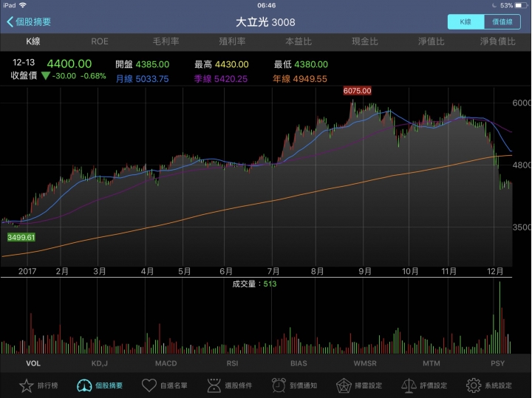The image size is (532, 398).
Task: Switch chart to K線 segment
Action: point(465,22)
